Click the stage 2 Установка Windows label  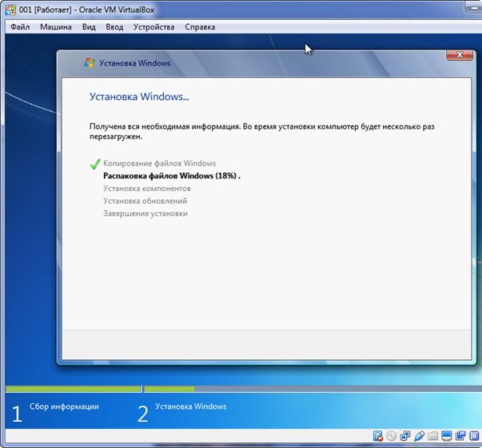pos(191,406)
